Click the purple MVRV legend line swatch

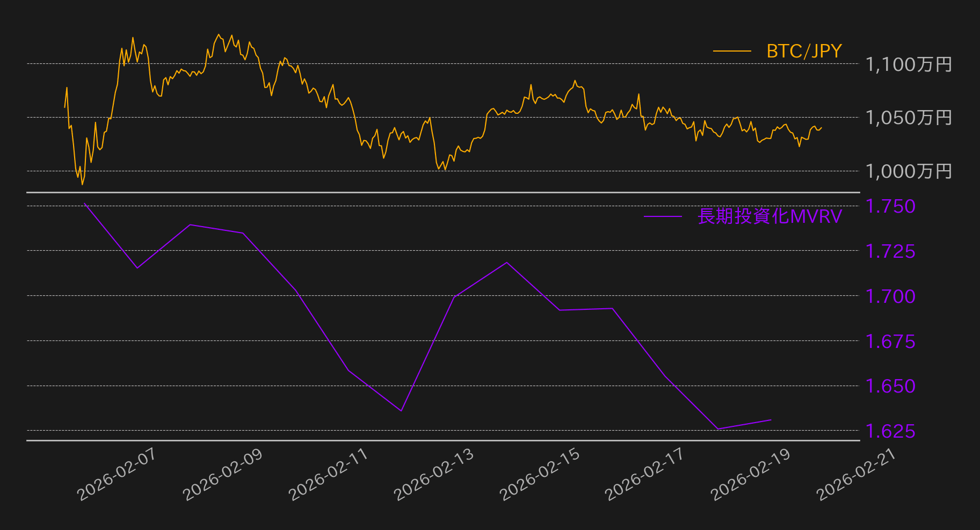pyautogui.click(x=663, y=216)
